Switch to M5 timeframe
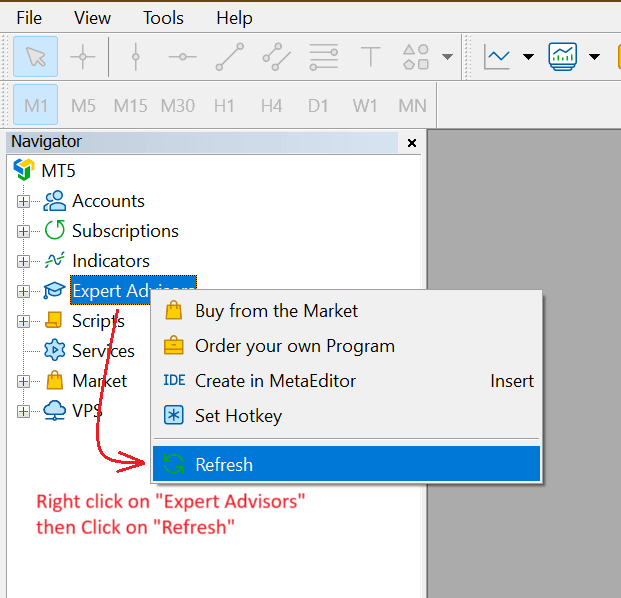Image resolution: width=621 pixels, height=598 pixels. pyautogui.click(x=83, y=106)
